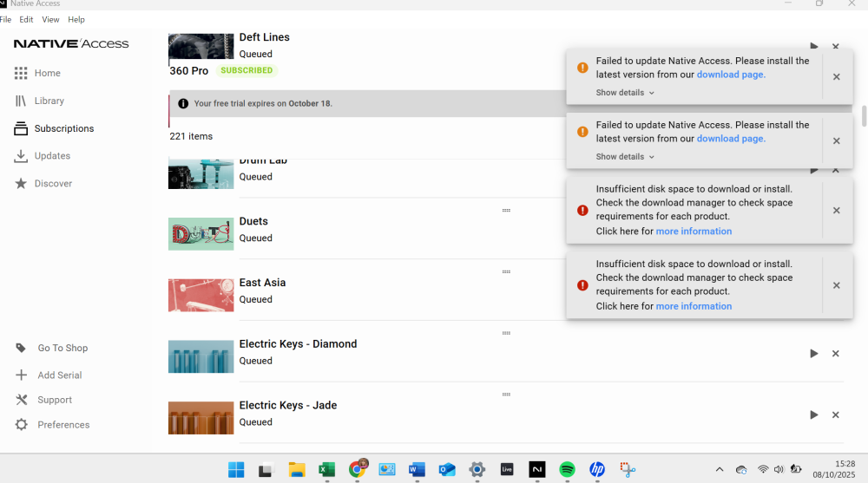Screen dimensions: 868x483
Task: Open Excel from taskbar
Action: pos(326,470)
